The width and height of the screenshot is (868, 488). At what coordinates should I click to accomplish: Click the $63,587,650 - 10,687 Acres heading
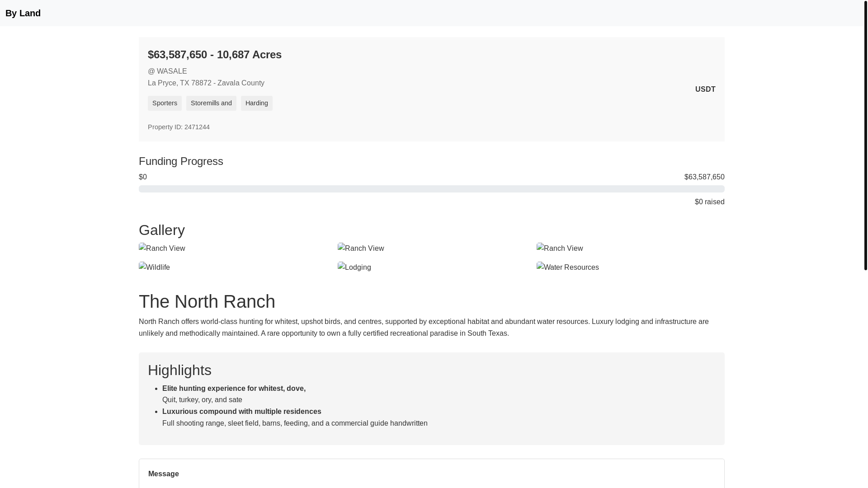tap(215, 54)
